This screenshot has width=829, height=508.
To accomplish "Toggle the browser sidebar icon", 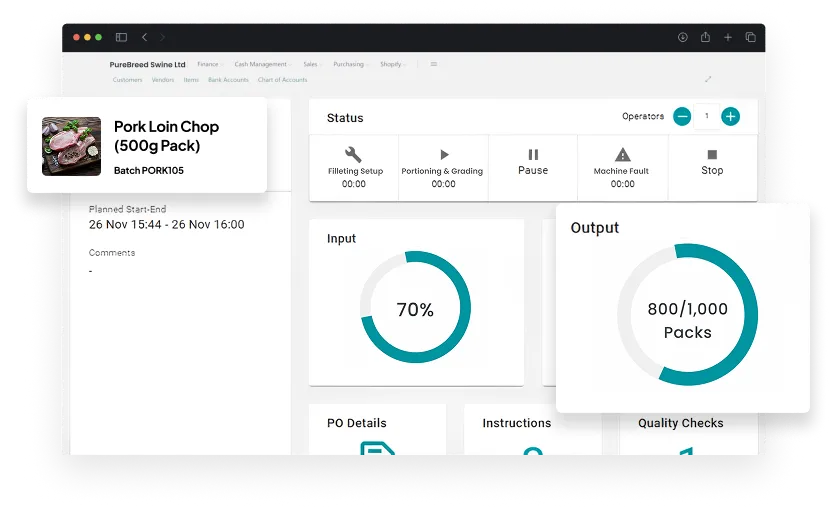I will (121, 37).
